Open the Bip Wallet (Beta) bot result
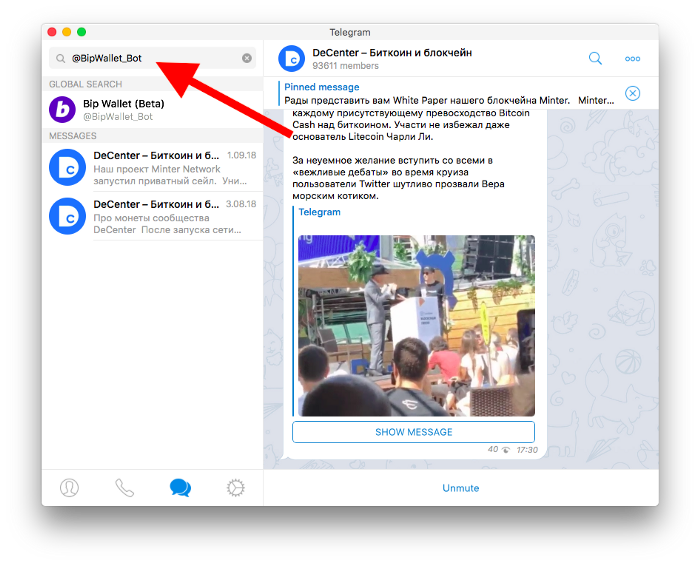Image resolution: width=700 pixels, height=565 pixels. pyautogui.click(x=152, y=110)
